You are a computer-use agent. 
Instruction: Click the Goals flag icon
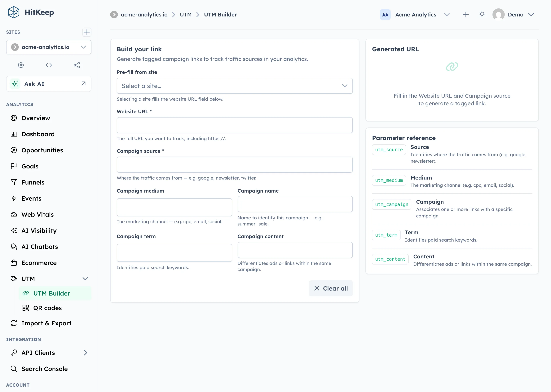14,166
